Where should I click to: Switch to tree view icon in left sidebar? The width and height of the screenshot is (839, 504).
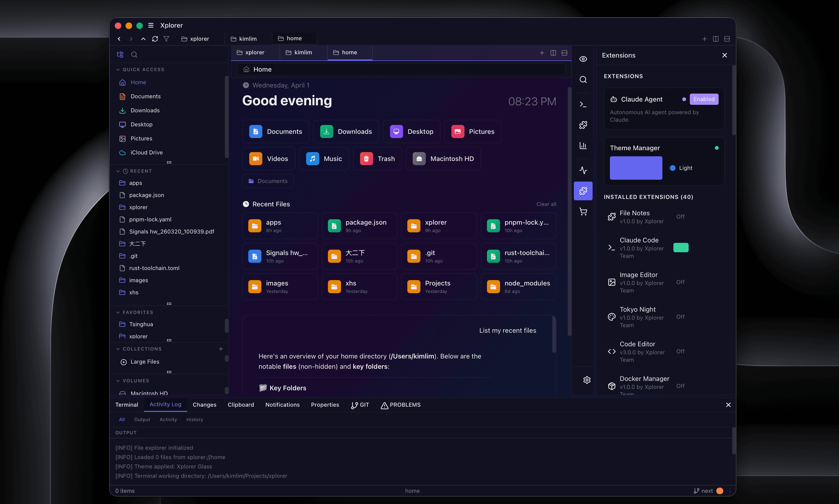click(x=120, y=54)
